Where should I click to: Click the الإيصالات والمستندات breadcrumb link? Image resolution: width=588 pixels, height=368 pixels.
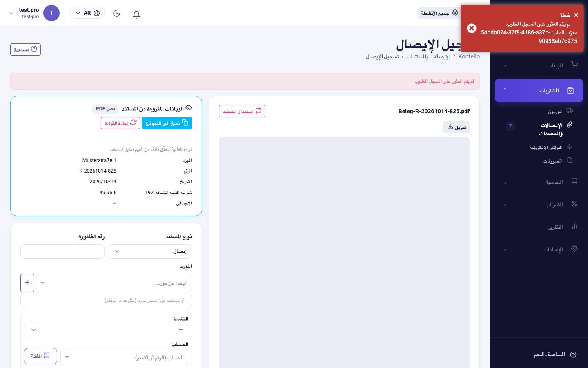[428, 56]
